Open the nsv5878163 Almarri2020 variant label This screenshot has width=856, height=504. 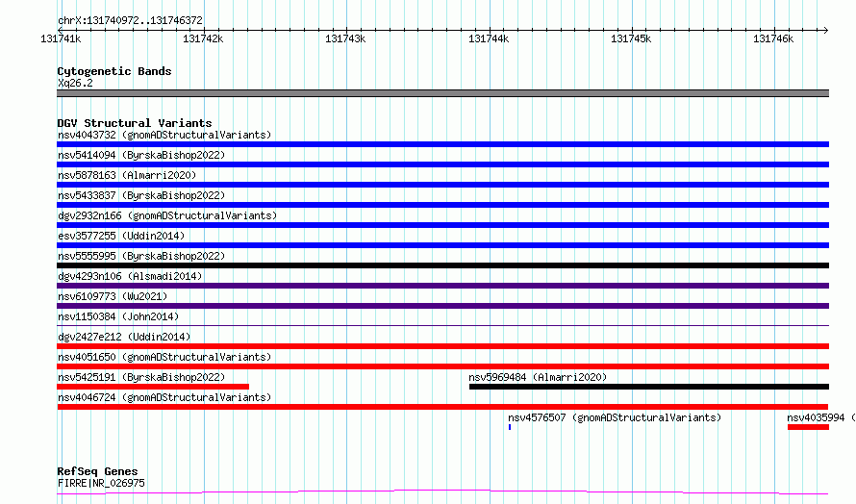point(127,175)
